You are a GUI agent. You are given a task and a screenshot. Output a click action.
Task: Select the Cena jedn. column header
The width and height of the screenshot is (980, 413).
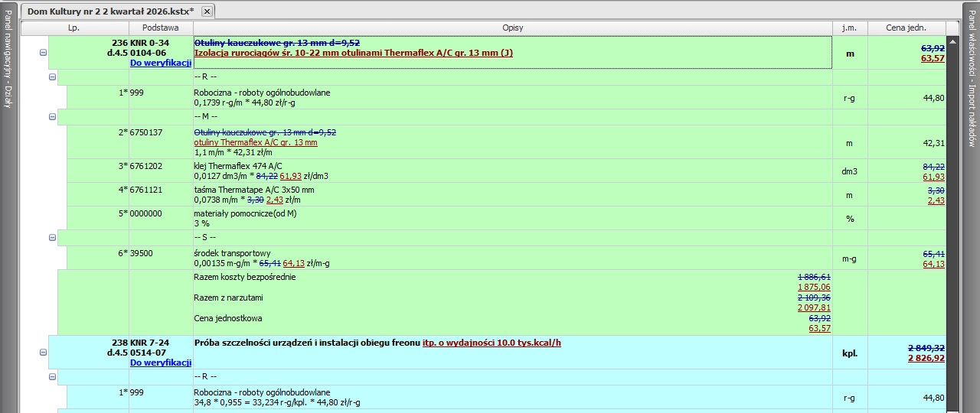pos(906,28)
